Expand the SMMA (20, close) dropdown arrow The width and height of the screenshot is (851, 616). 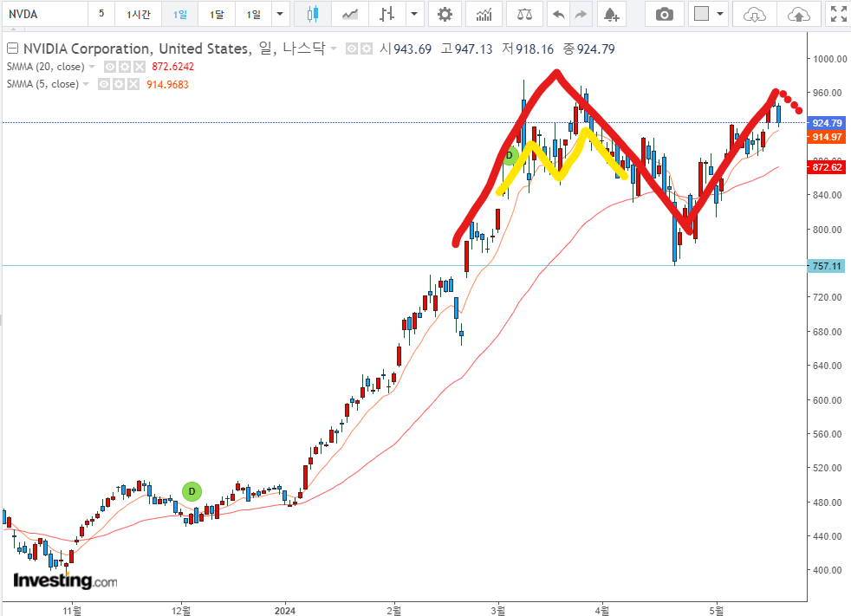(x=92, y=67)
